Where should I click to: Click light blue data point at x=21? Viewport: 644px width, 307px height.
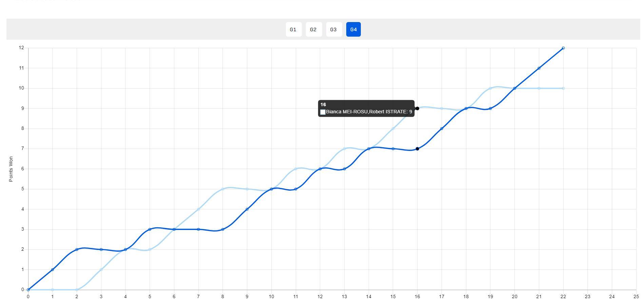(x=539, y=88)
